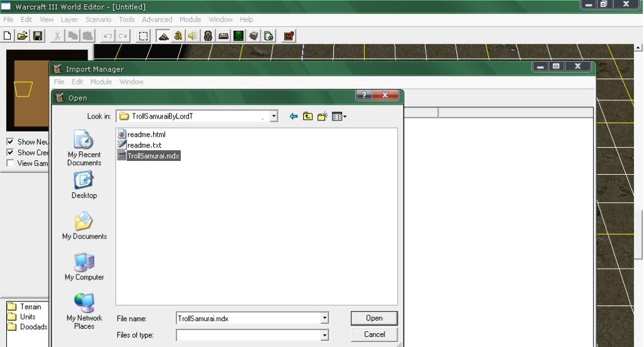The image size is (644, 347).
Task: Open World Editor Module menu
Action: tap(190, 20)
